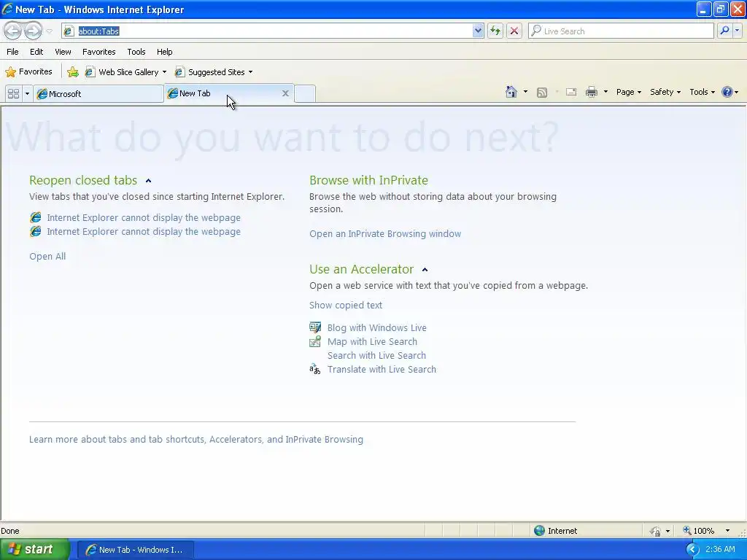Image resolution: width=747 pixels, height=560 pixels.
Task: Open the Tools command bar menu
Action: coord(703,92)
